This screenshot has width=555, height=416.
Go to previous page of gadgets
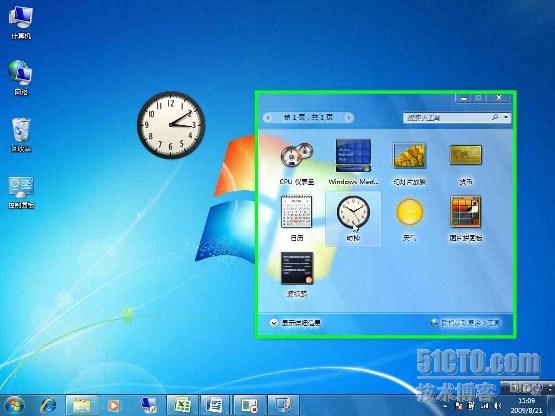(x=268, y=117)
